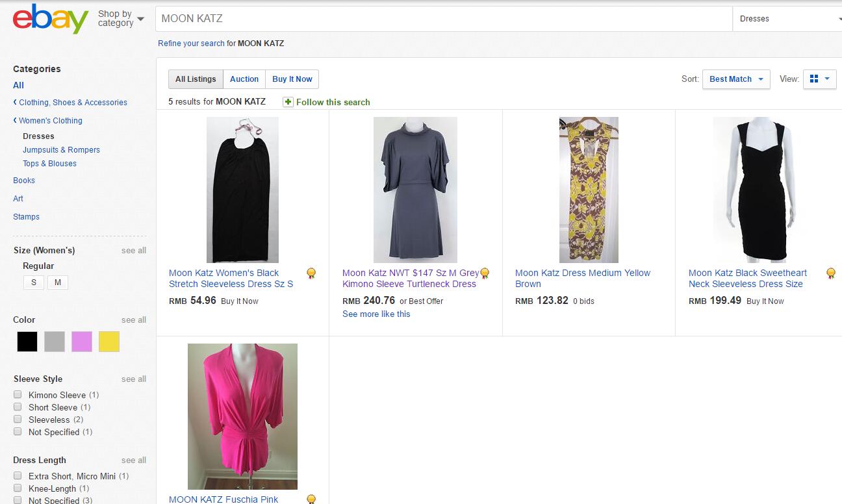
Task: Open Moon Katz Women's Black Stretch Sleeveless Dress listing
Action: point(231,279)
